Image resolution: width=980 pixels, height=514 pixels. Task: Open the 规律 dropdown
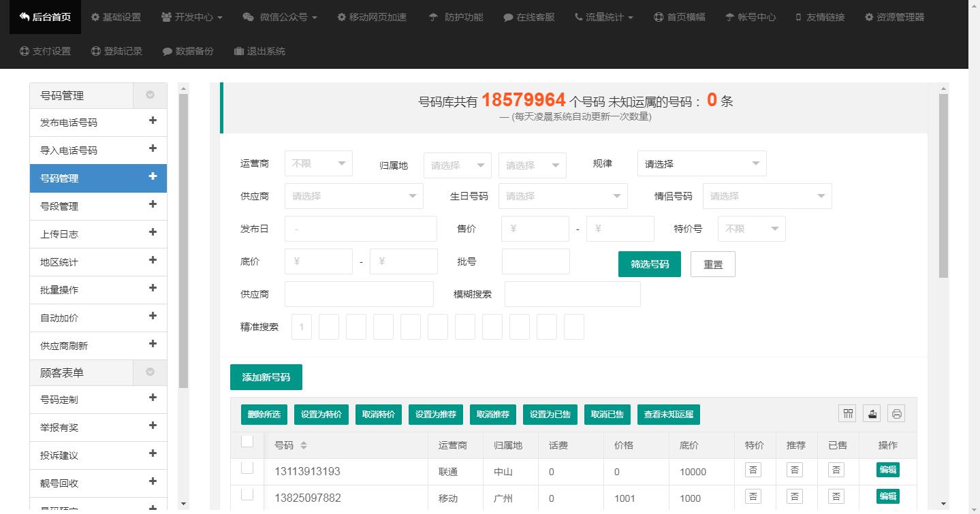(702, 163)
